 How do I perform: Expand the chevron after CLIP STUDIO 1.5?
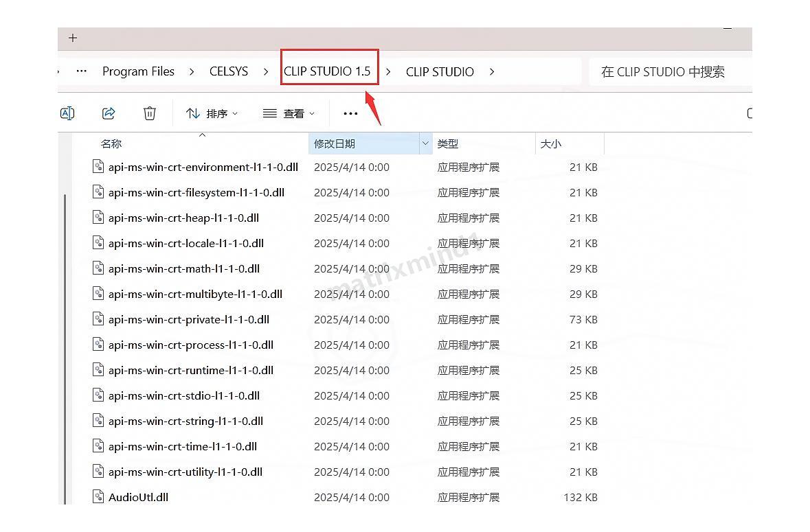coord(388,71)
